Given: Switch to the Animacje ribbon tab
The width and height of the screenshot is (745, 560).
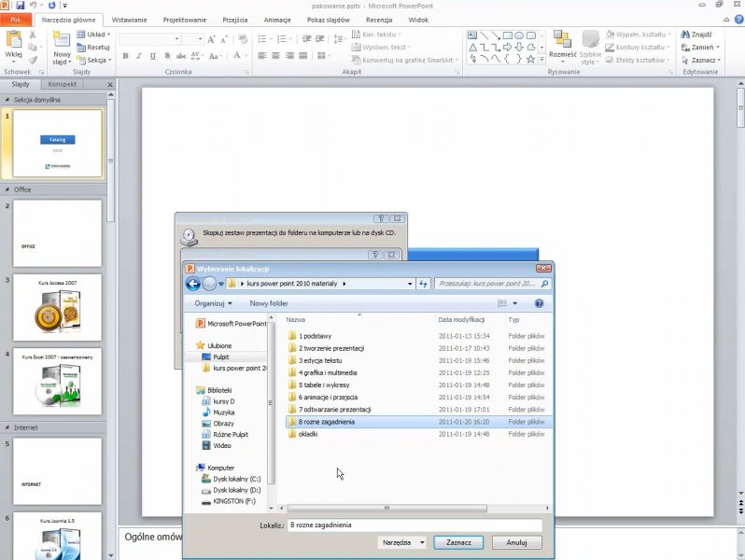Looking at the screenshot, I should (x=276, y=19).
